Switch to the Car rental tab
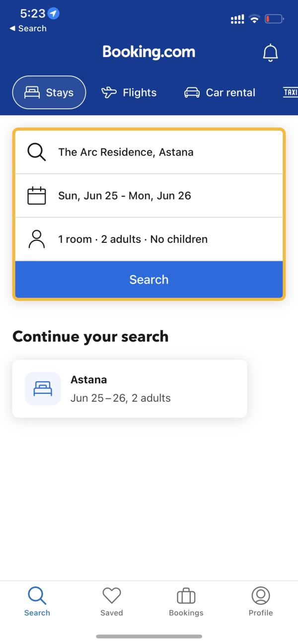This screenshot has width=298, height=644. pos(220,92)
